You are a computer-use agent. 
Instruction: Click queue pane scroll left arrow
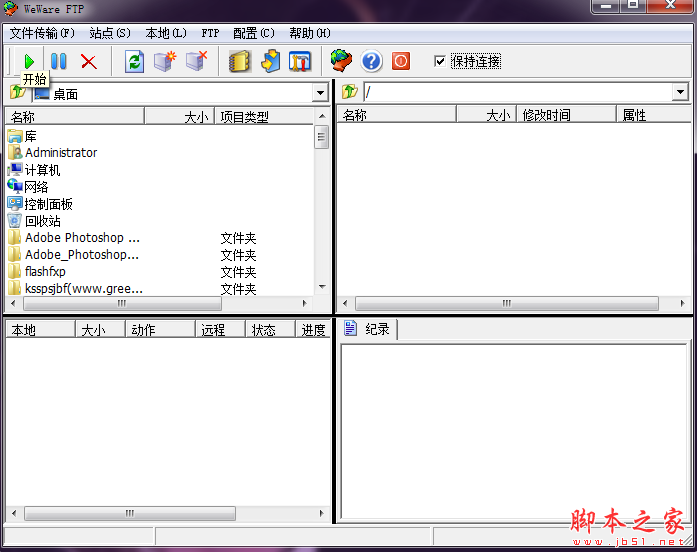click(14, 513)
